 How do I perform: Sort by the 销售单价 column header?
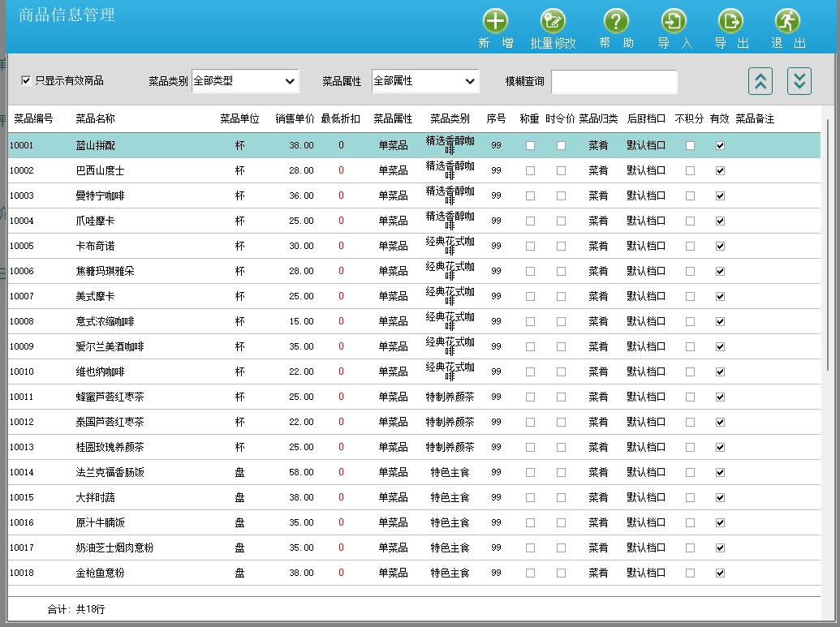point(295,119)
